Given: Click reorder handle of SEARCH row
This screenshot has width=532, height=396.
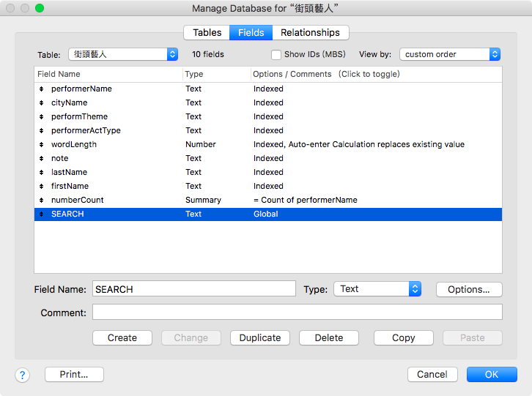Looking at the screenshot, I should pos(41,214).
